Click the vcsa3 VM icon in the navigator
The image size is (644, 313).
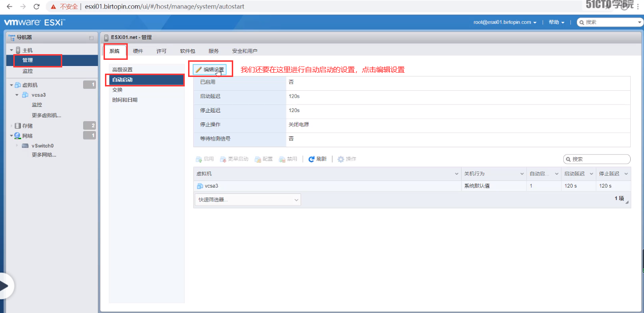25,95
